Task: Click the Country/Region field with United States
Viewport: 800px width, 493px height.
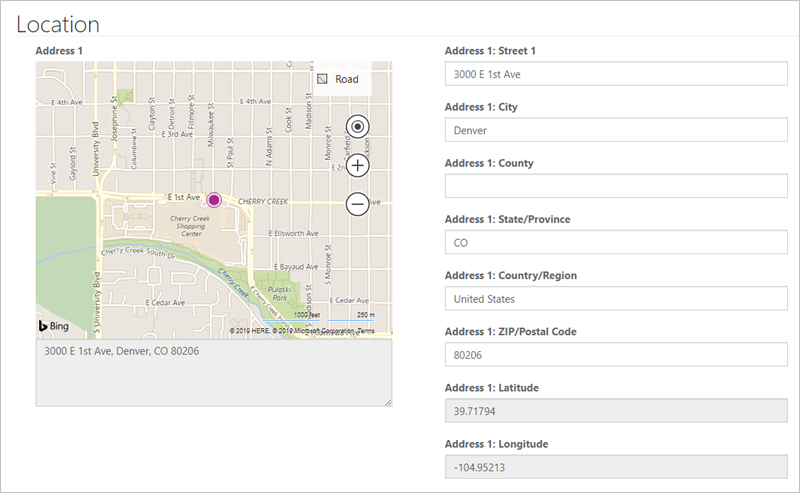Action: [x=616, y=299]
